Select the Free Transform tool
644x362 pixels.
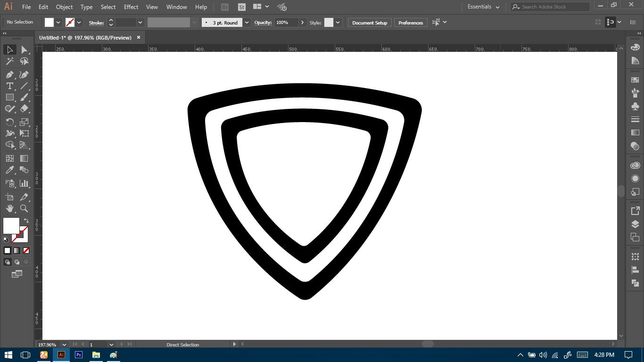pos(25,133)
